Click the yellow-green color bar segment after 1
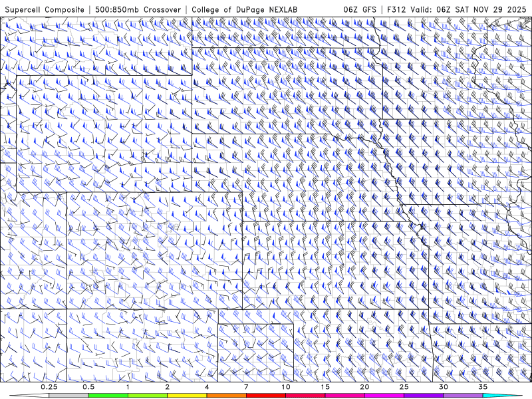532x399 pixels. point(147,396)
